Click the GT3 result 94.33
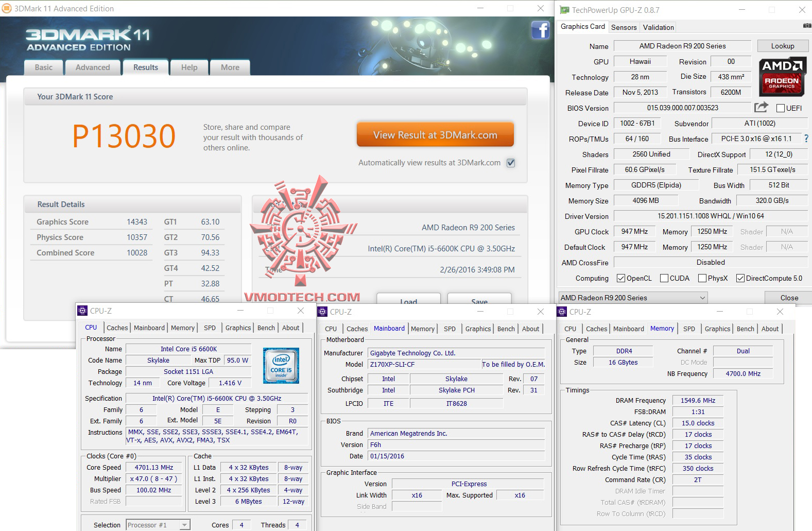Image resolution: width=812 pixels, height=531 pixels. coord(210,253)
